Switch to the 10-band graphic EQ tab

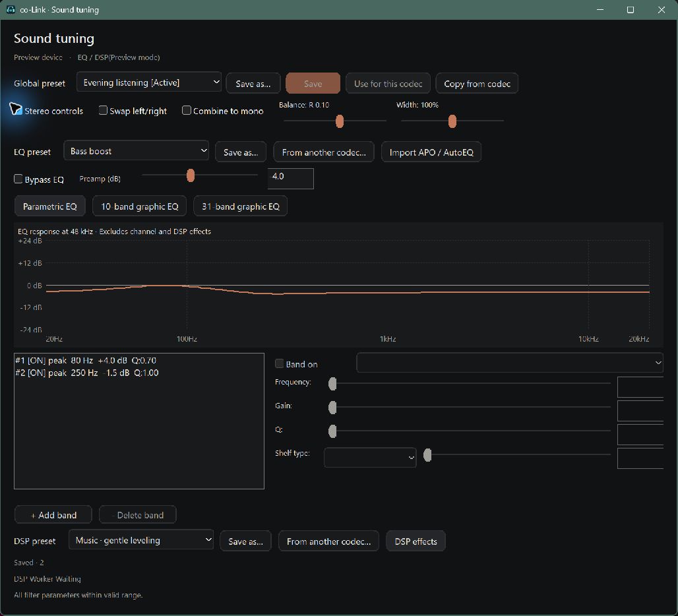click(x=139, y=206)
